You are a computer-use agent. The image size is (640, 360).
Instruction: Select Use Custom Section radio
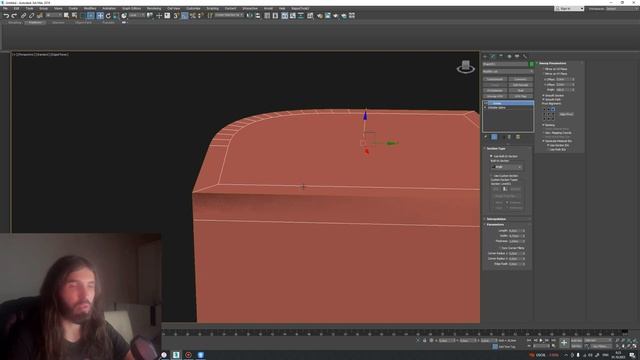pos(491,176)
